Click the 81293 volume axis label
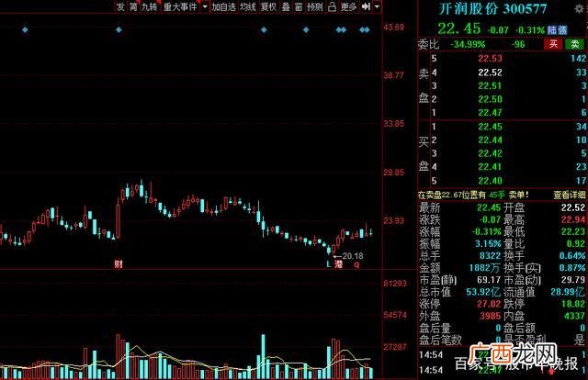 tap(394, 284)
